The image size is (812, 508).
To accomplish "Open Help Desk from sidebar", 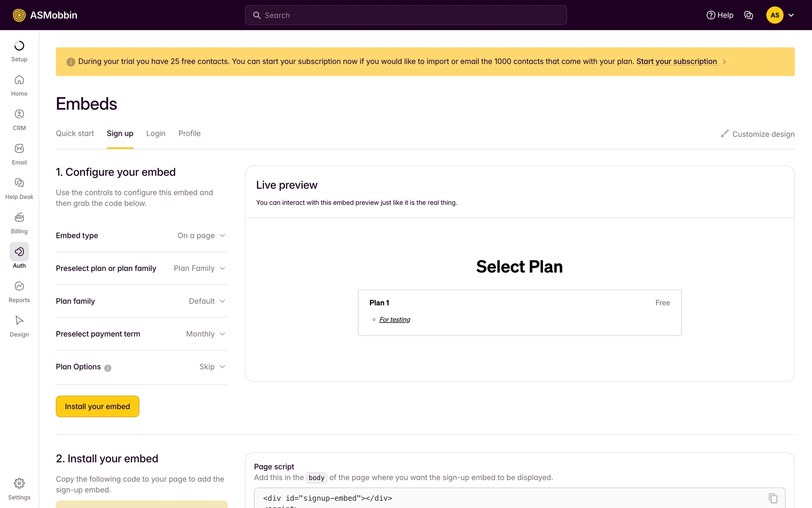I will coord(19,183).
